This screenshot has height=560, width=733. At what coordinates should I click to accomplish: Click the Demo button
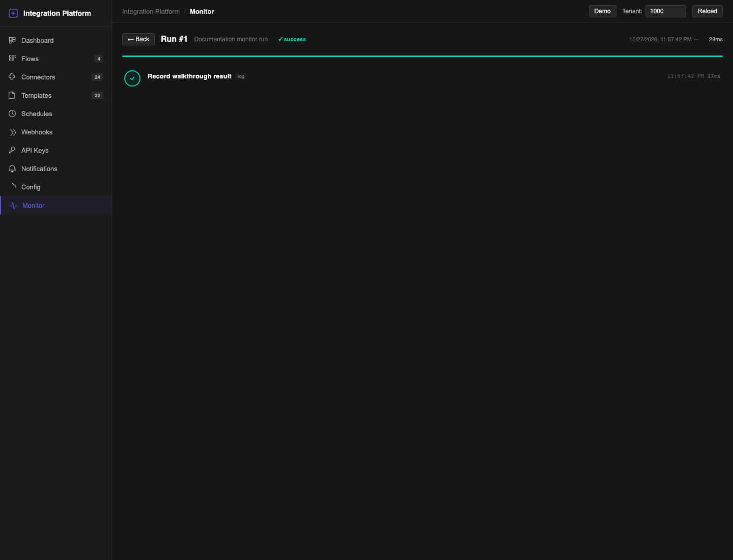[602, 11]
